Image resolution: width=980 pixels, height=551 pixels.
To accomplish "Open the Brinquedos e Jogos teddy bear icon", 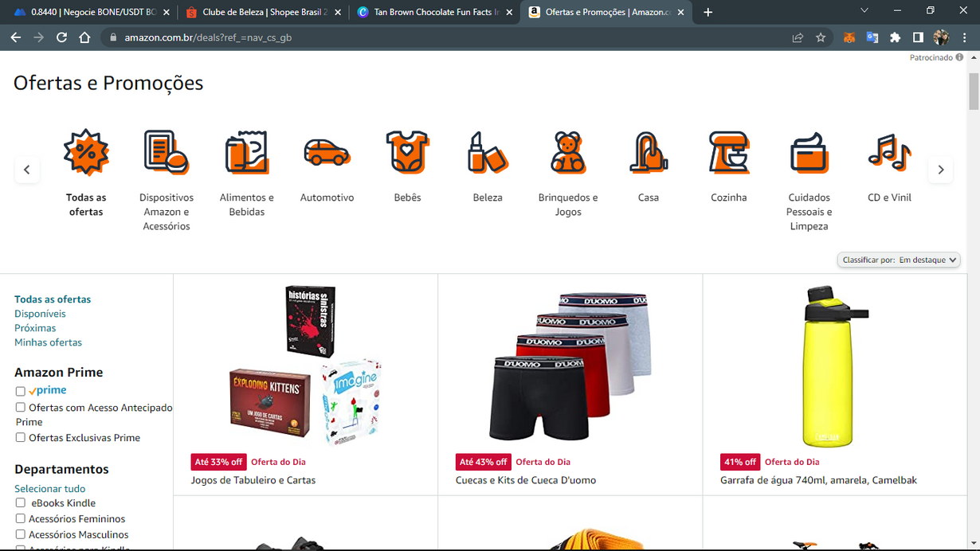I will coord(567,152).
